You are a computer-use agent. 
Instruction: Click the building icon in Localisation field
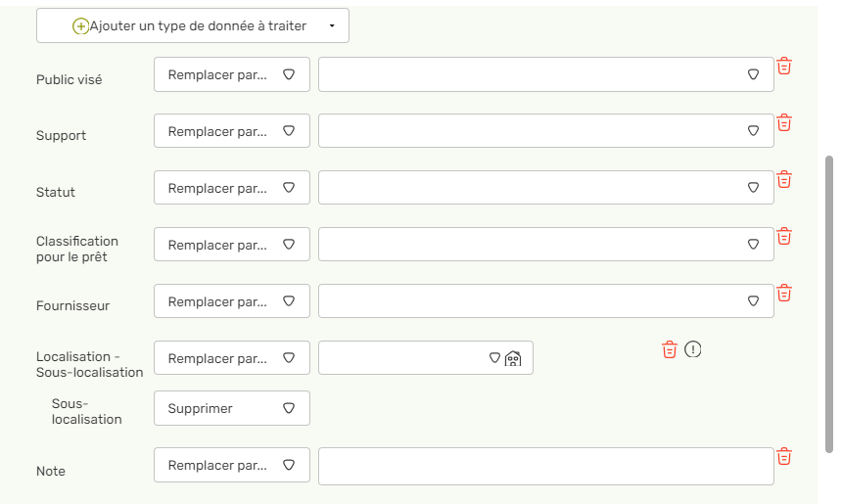pyautogui.click(x=513, y=358)
